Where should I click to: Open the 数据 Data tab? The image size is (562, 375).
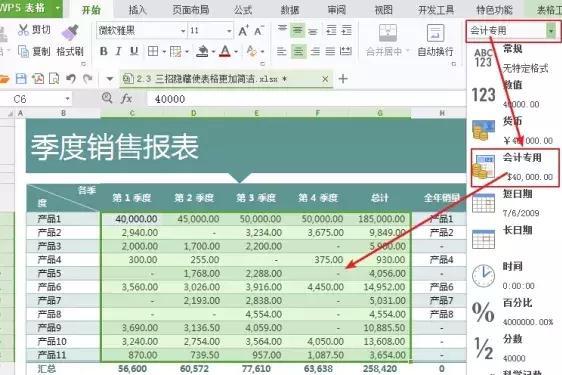click(290, 9)
